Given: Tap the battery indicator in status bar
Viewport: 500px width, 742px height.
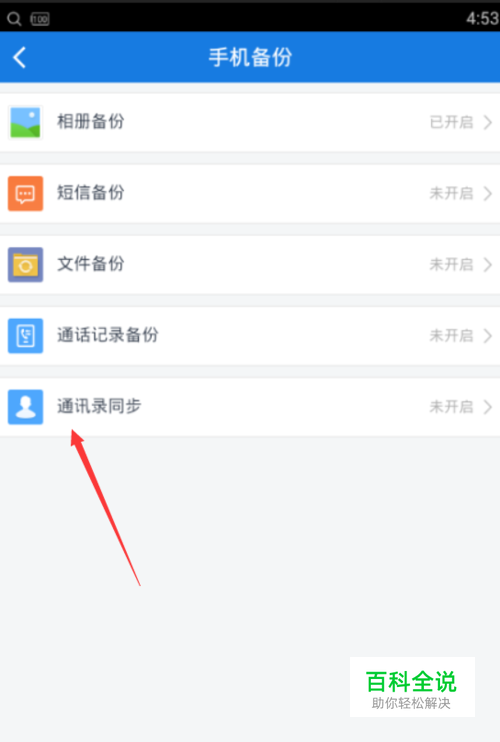Looking at the screenshot, I should (x=40, y=19).
